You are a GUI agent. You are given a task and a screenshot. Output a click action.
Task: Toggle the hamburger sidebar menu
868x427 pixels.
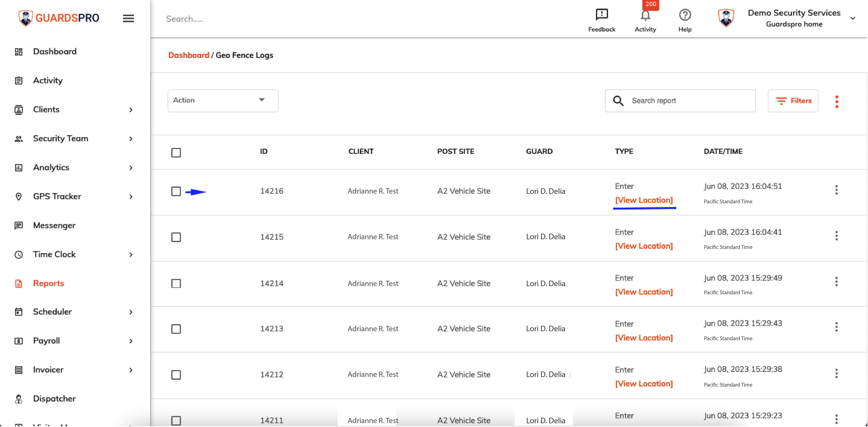pos(128,18)
